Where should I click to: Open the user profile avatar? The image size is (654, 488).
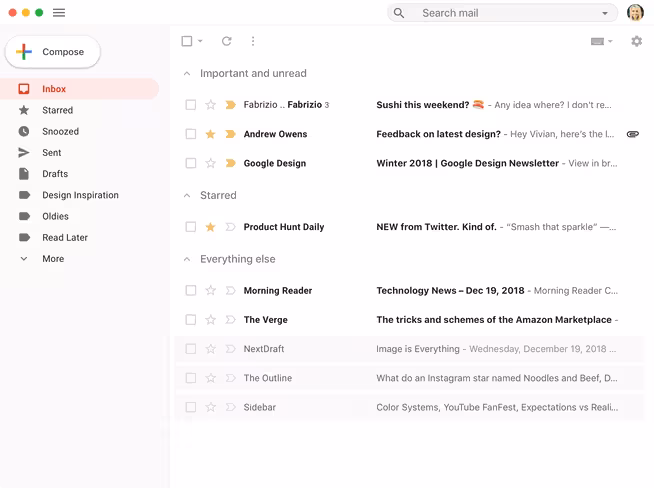(635, 13)
